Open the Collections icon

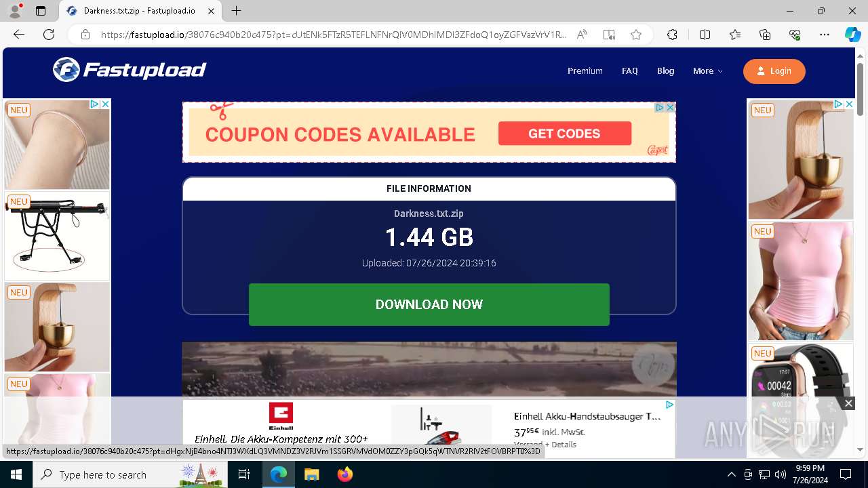[765, 35]
